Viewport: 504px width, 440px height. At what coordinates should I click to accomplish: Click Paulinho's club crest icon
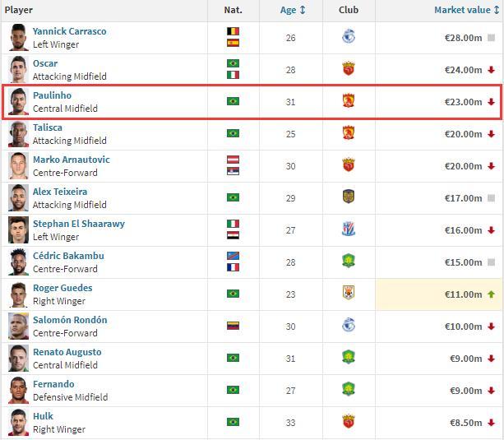coord(349,101)
